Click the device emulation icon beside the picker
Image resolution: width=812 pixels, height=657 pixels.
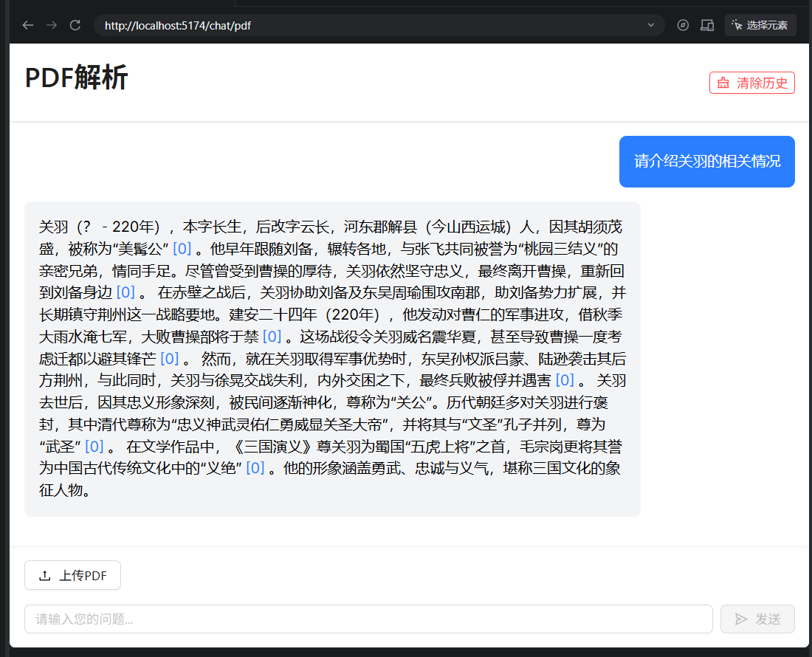pyautogui.click(x=706, y=24)
